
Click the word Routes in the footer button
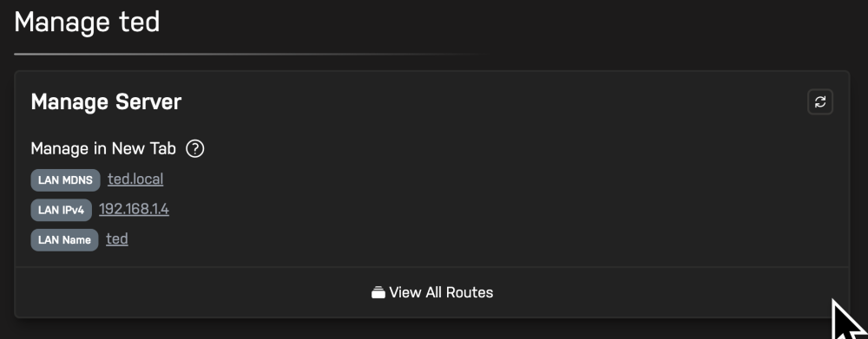(x=470, y=292)
